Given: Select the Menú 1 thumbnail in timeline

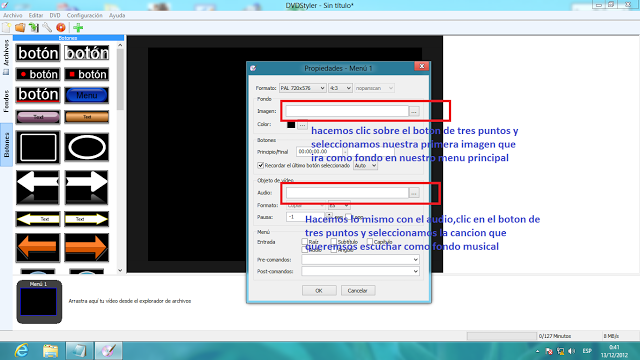Looking at the screenshot, I should (x=39, y=302).
